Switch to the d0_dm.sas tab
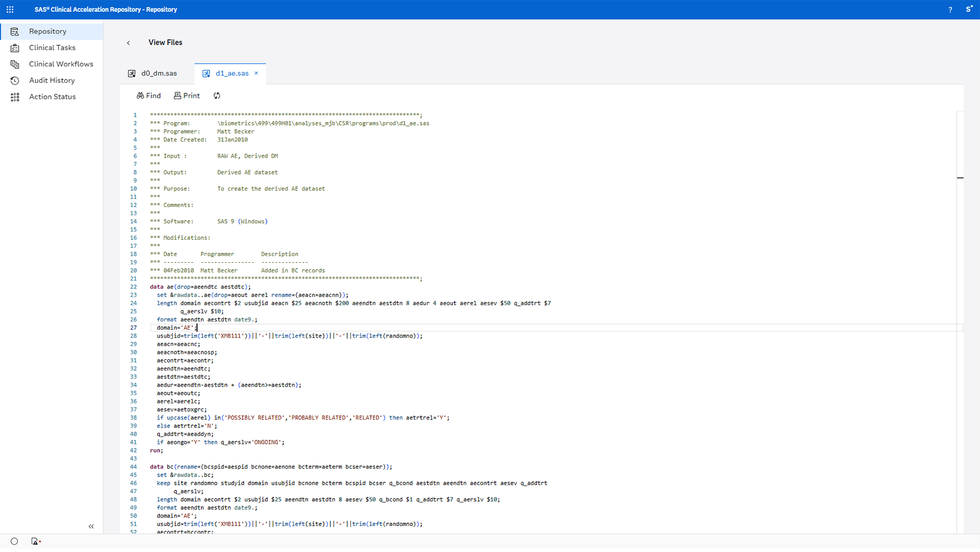The height and width of the screenshot is (552, 980). click(158, 72)
